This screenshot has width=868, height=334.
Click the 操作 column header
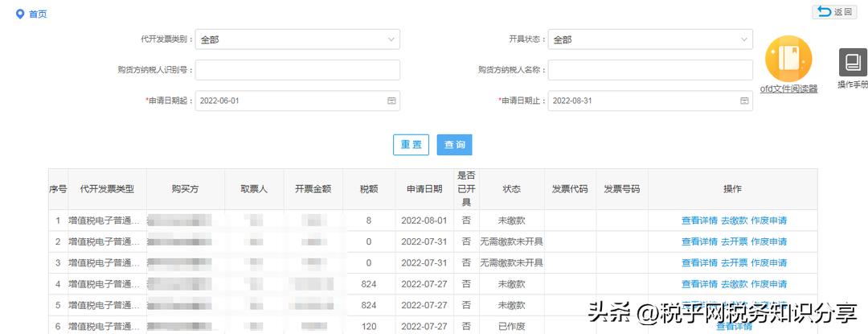coord(732,189)
